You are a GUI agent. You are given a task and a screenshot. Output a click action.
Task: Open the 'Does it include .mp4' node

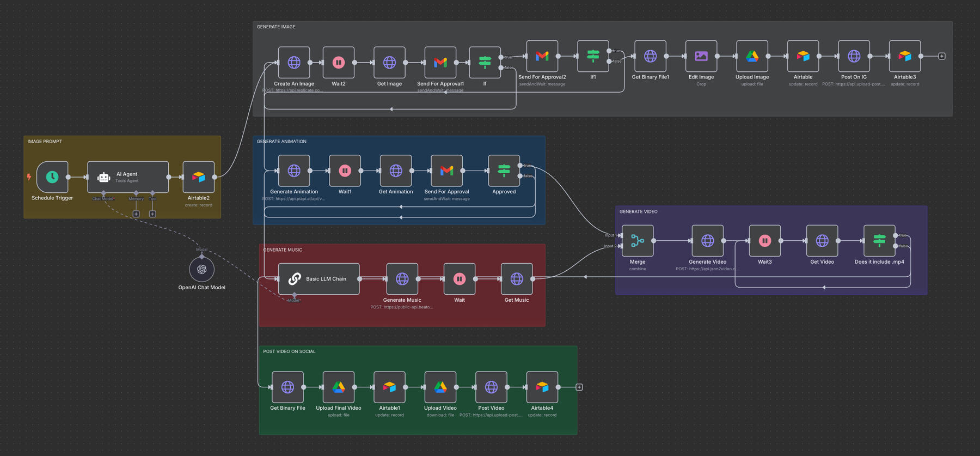(x=879, y=241)
